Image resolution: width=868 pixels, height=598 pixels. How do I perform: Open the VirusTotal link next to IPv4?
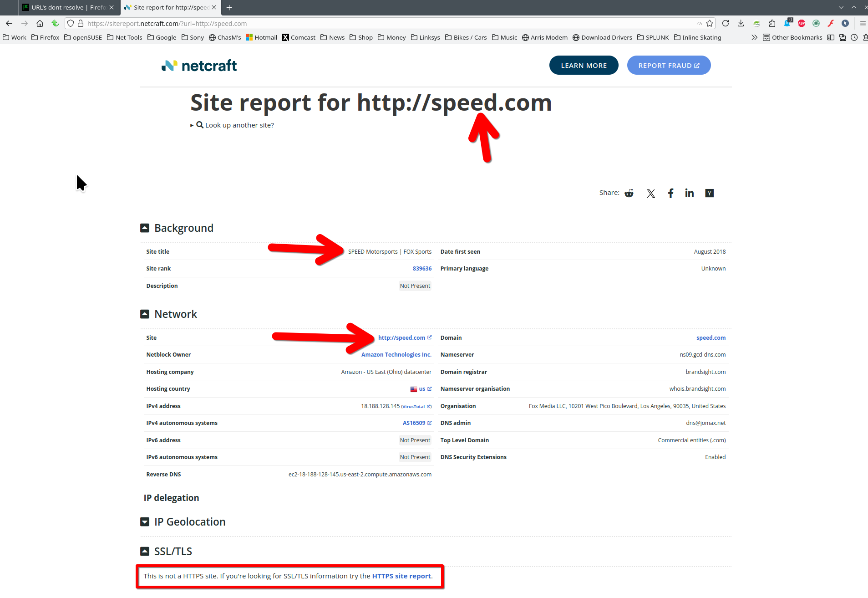point(416,407)
